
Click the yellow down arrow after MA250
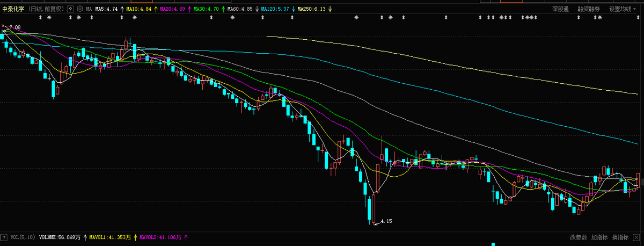pos(330,9)
